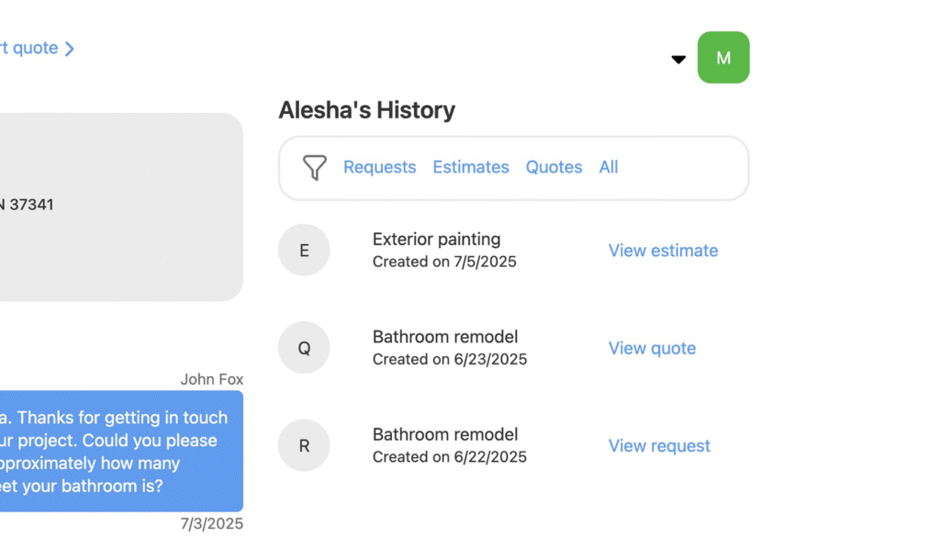940x560 pixels.
Task: Open the View request link
Action: point(659,446)
